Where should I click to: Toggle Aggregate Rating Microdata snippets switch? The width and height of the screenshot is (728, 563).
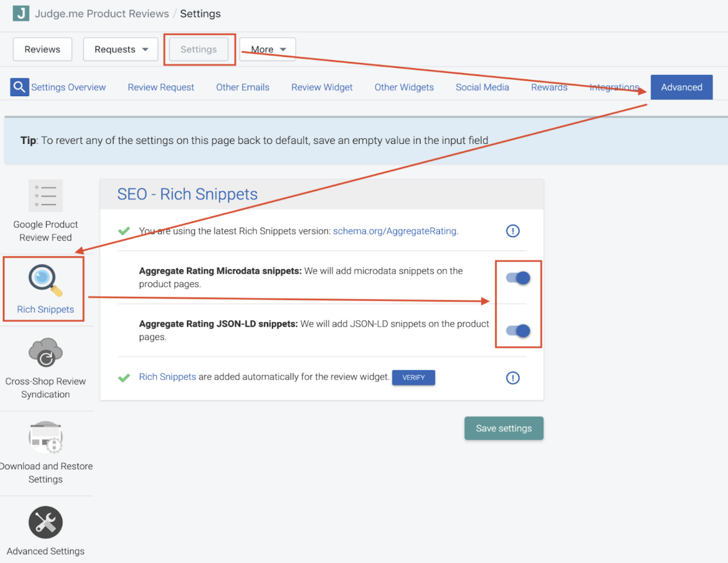(x=518, y=278)
